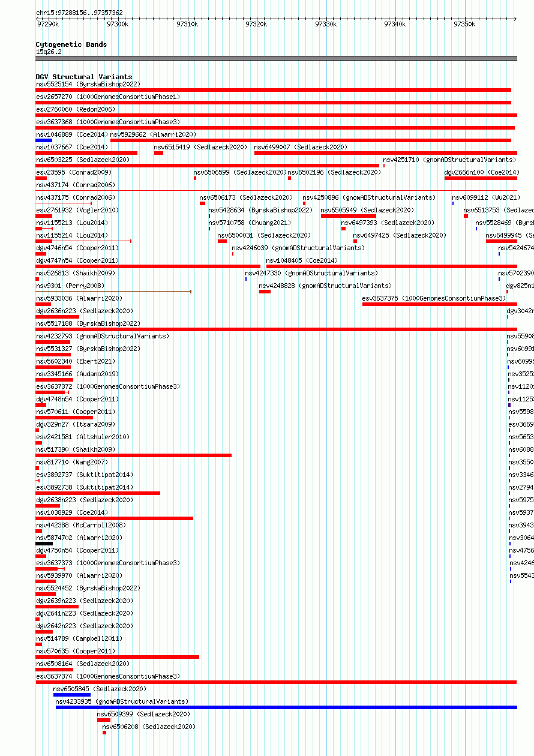Click the red bar under dgv2666n100 (Coe2014)
534x756 pixels.
[x=481, y=178]
